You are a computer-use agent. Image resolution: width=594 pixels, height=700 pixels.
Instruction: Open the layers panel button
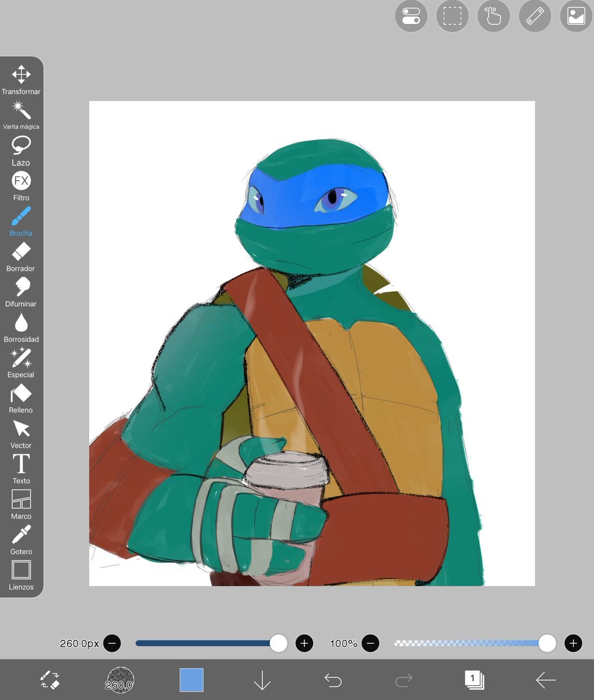click(475, 680)
